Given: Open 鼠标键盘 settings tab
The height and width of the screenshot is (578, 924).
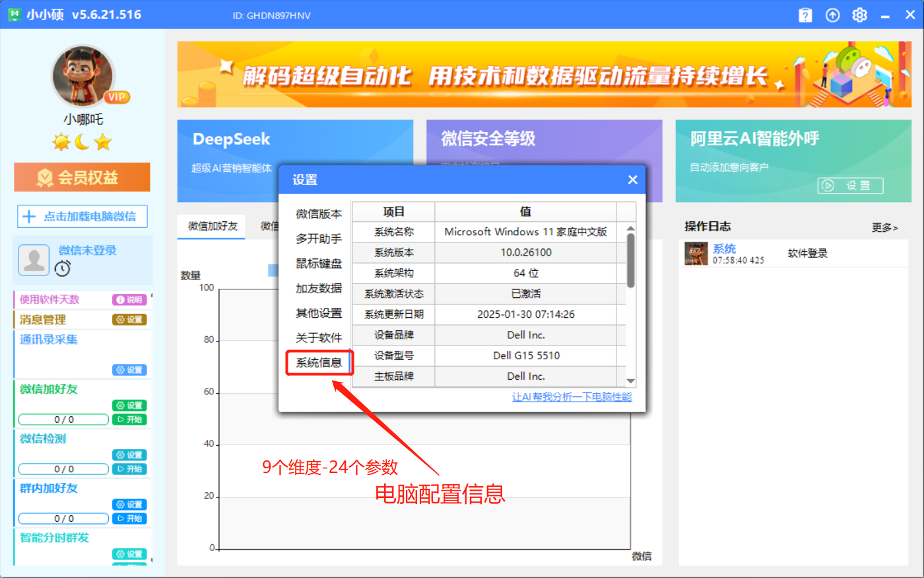Looking at the screenshot, I should 319,264.
